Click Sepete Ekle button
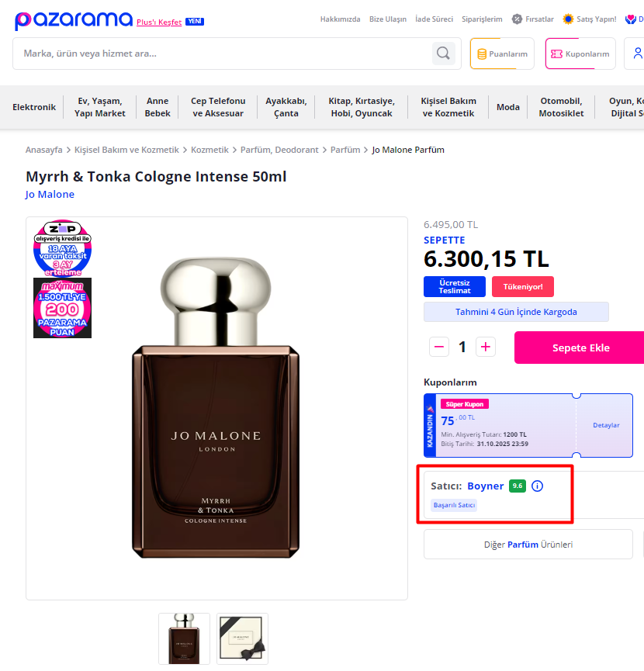This screenshot has width=644, height=671. click(580, 348)
